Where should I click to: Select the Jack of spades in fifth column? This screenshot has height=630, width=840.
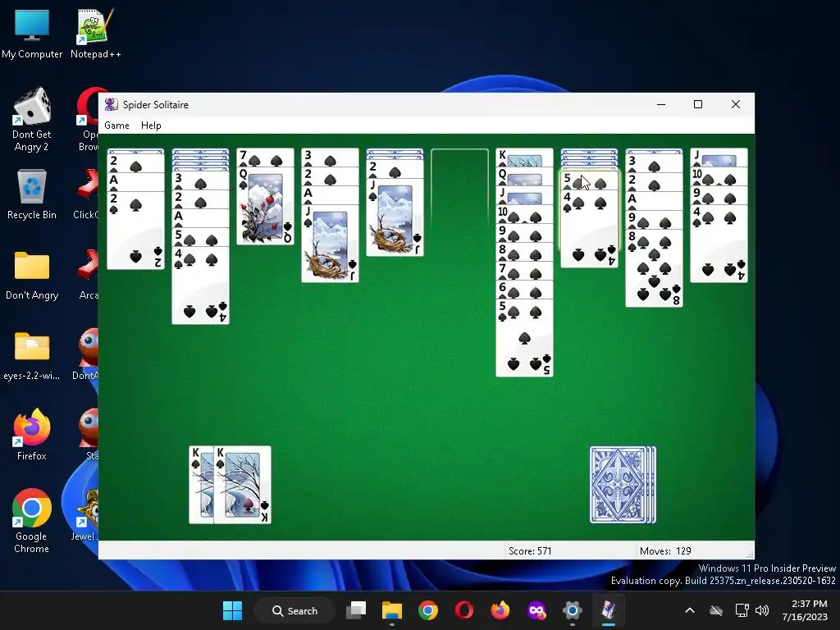tap(395, 217)
